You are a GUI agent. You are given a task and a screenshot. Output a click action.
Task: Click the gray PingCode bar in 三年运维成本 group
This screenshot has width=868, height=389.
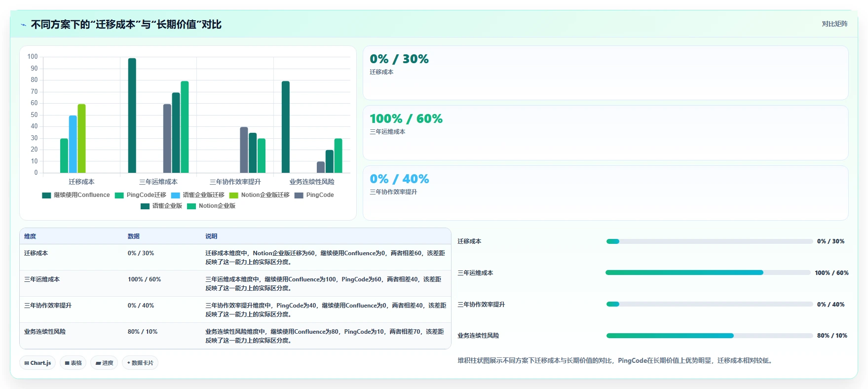pos(167,138)
